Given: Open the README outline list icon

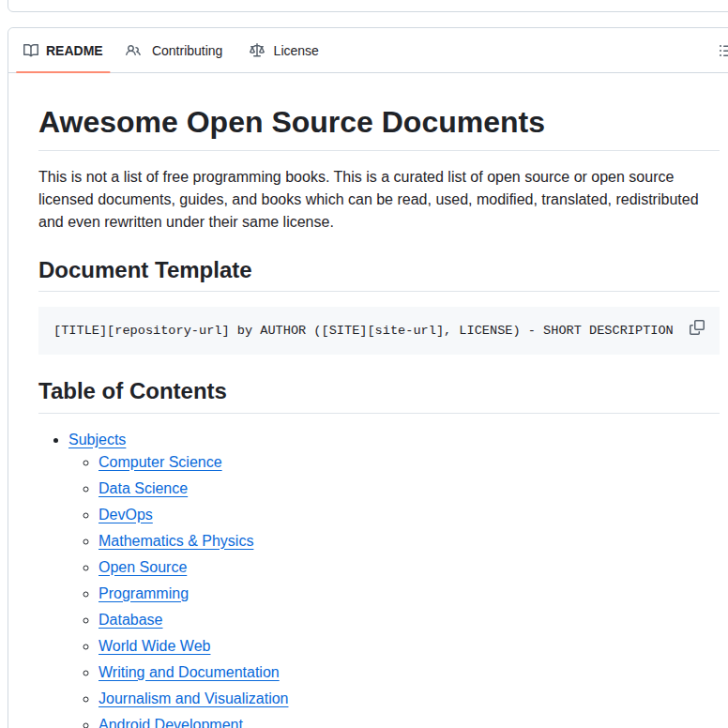Looking at the screenshot, I should click(x=722, y=51).
